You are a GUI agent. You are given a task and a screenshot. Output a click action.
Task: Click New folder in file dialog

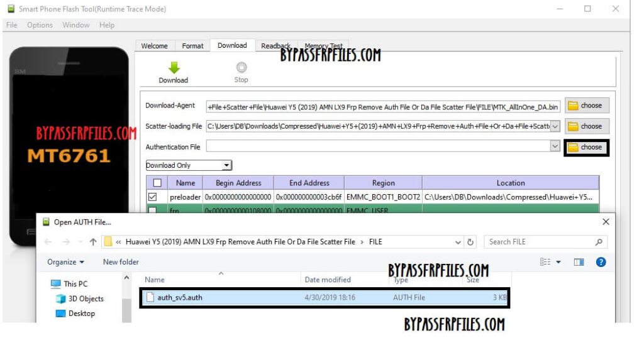pyautogui.click(x=121, y=262)
